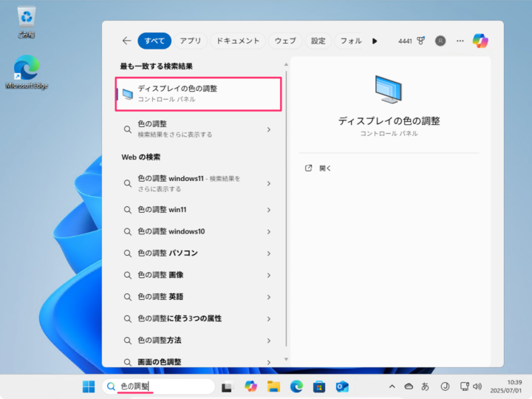The width and height of the screenshot is (532, 399).
Task: Click the IME mode circle tray icon
Action: coord(445,386)
